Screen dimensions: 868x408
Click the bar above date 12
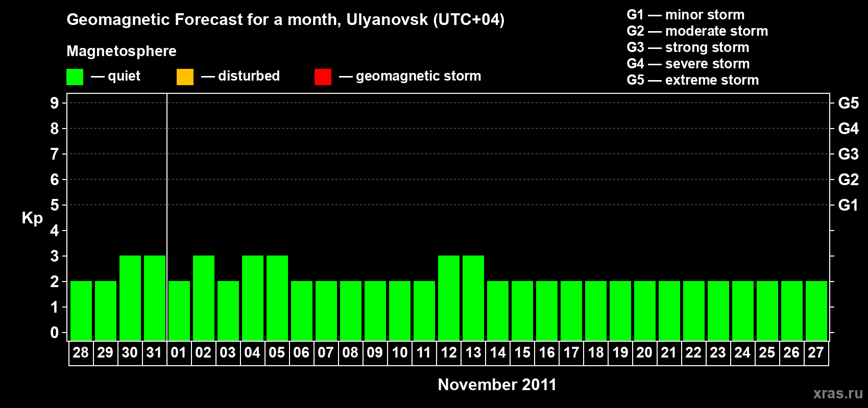449,298
